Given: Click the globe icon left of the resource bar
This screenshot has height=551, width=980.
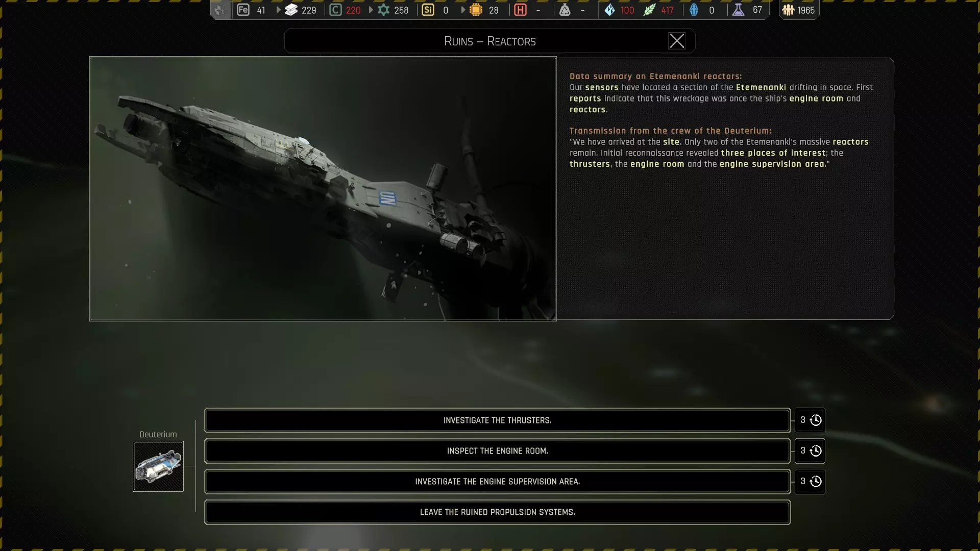Looking at the screenshot, I should pos(220,10).
